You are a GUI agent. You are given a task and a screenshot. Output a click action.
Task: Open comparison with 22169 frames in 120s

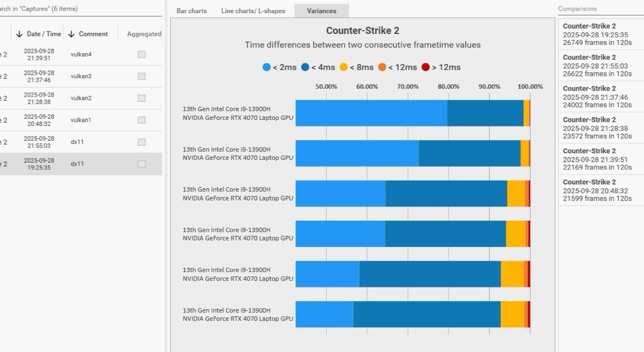[601, 159]
